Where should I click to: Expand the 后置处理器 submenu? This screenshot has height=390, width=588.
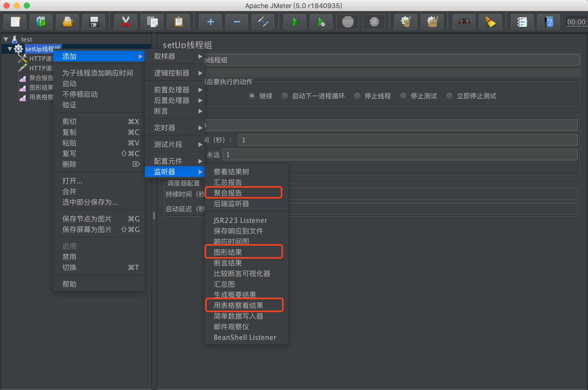(x=175, y=100)
